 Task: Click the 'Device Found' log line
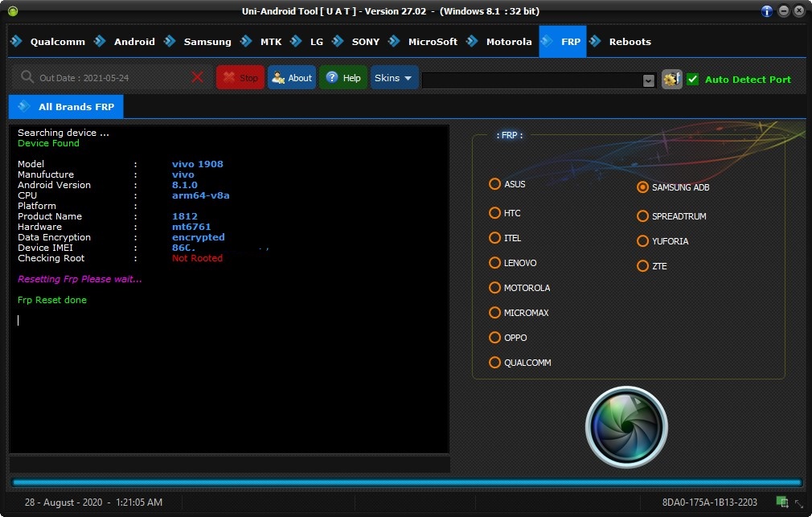click(x=48, y=143)
